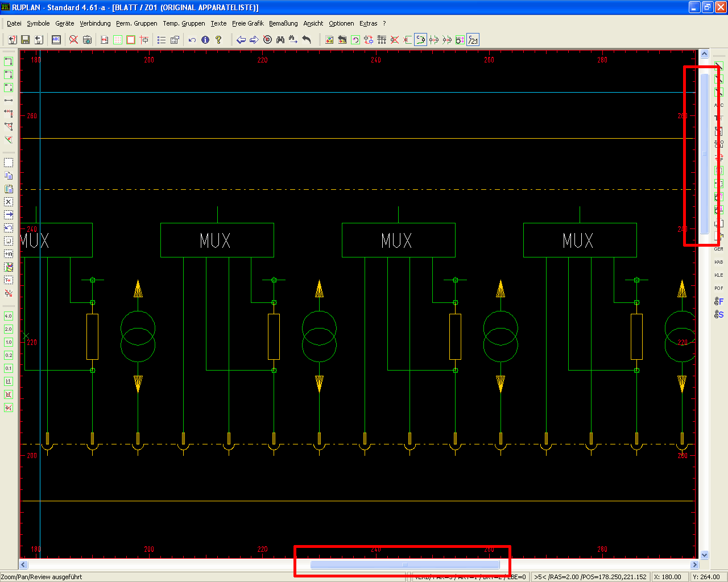Open the Symbole menu
The height and width of the screenshot is (582, 728).
[39, 23]
